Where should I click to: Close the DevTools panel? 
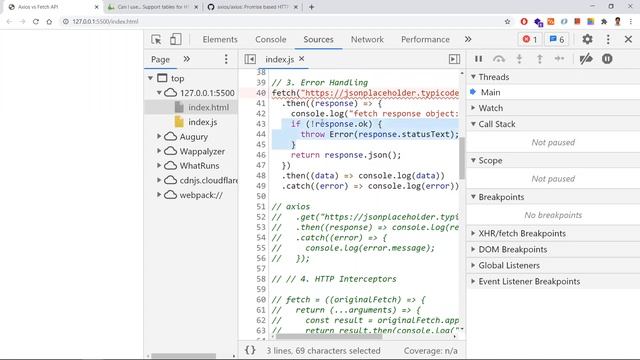(x=628, y=39)
